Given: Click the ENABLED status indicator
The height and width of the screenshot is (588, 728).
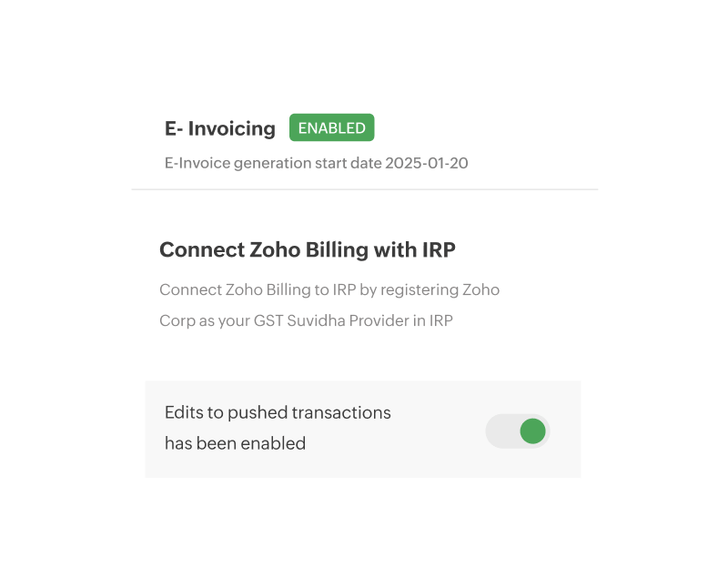Looking at the screenshot, I should click(x=332, y=127).
